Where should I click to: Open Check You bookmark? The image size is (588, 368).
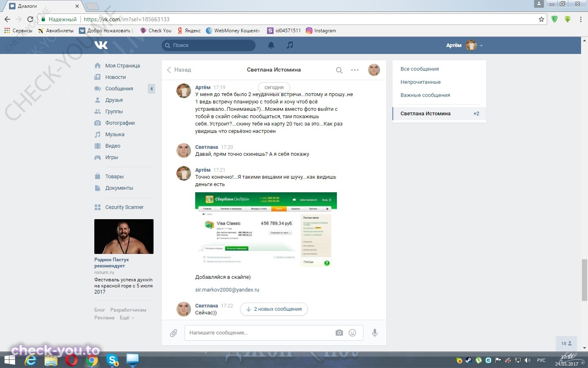tap(156, 31)
